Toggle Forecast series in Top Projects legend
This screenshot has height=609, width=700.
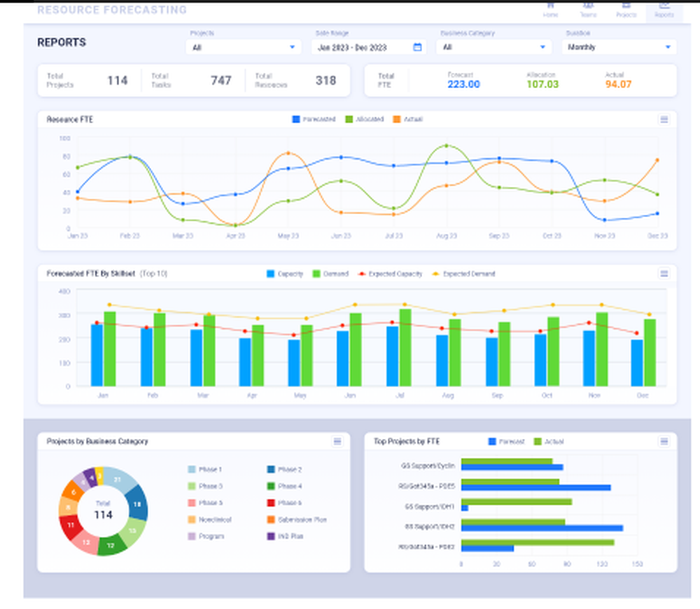click(x=507, y=442)
